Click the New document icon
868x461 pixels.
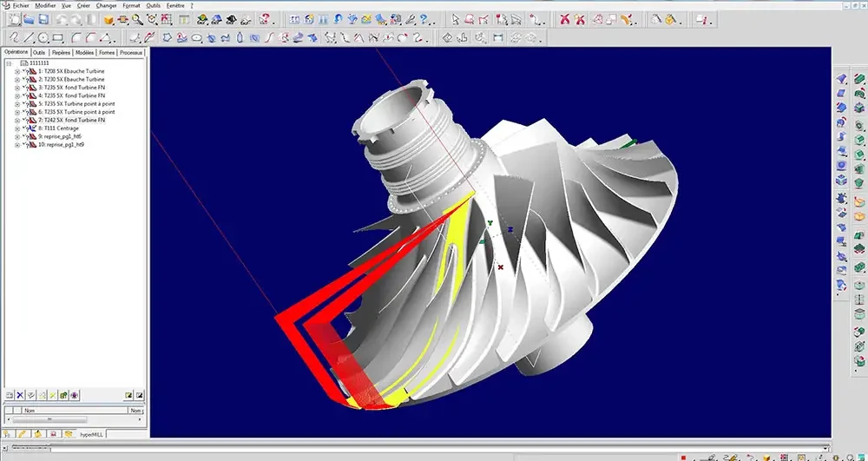(x=15, y=19)
